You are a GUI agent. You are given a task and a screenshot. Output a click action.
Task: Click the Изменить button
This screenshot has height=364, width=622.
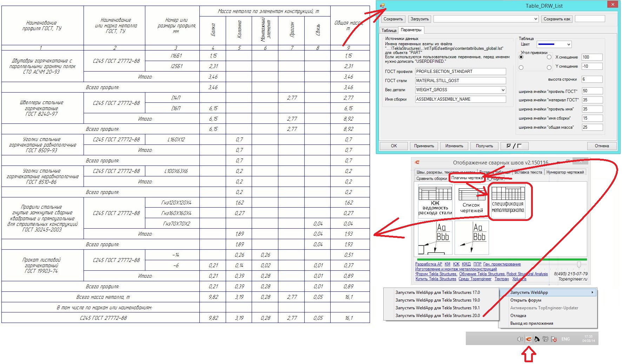click(454, 146)
